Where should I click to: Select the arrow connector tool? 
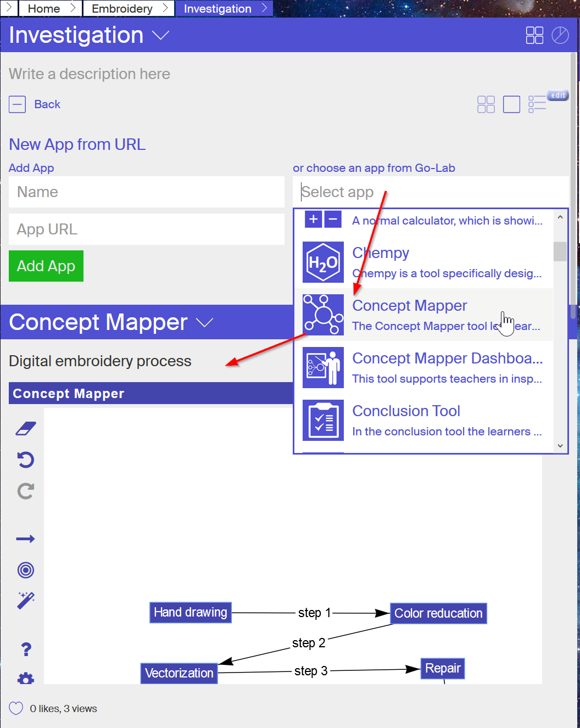tap(26, 539)
